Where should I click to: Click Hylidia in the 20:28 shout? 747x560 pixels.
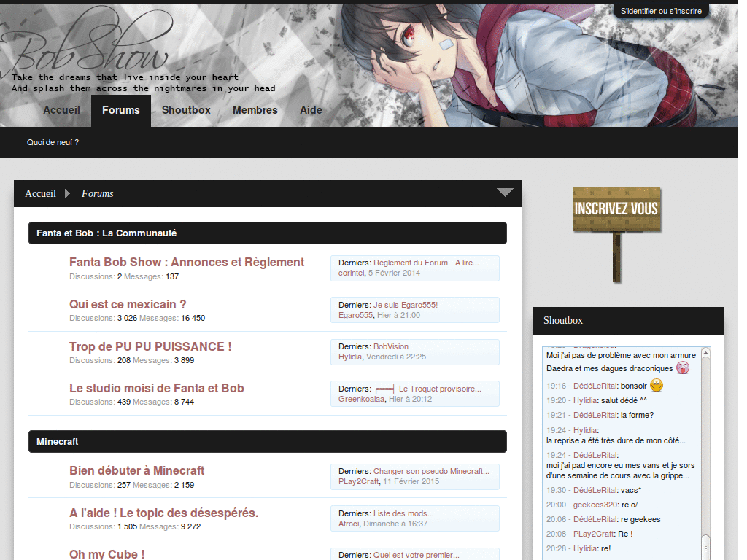point(585,548)
